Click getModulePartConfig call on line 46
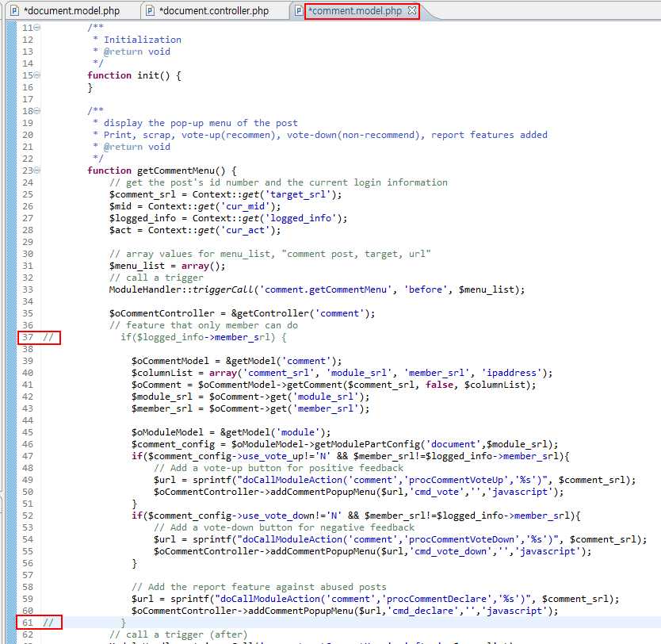The width and height of the screenshot is (661, 644). click(x=373, y=444)
